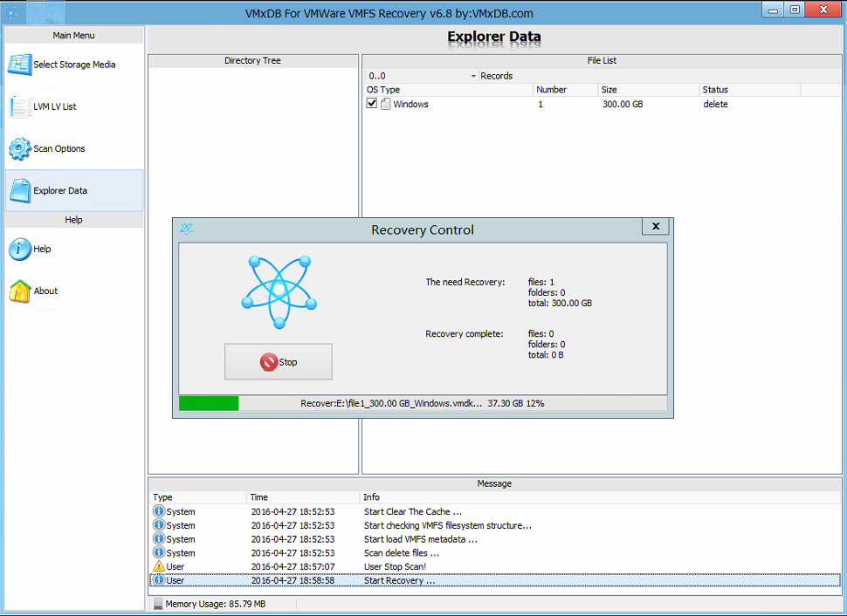Image resolution: width=847 pixels, height=616 pixels.
Task: Open the 0..0 Records dropdown
Action: [x=473, y=76]
